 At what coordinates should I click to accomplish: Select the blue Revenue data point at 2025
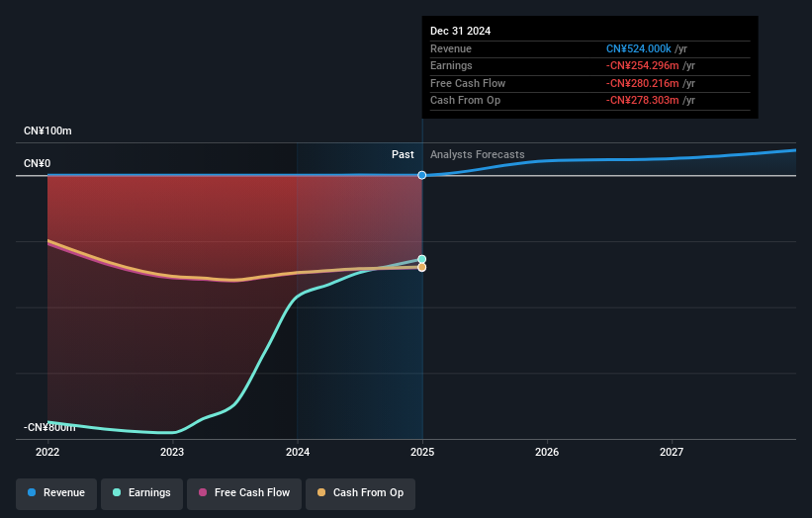click(x=422, y=175)
